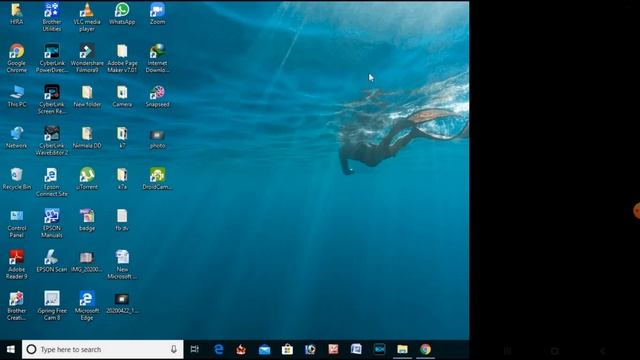The image size is (640, 360).
Task: Select the iSpring Free Cam 8 icon
Action: (52, 306)
